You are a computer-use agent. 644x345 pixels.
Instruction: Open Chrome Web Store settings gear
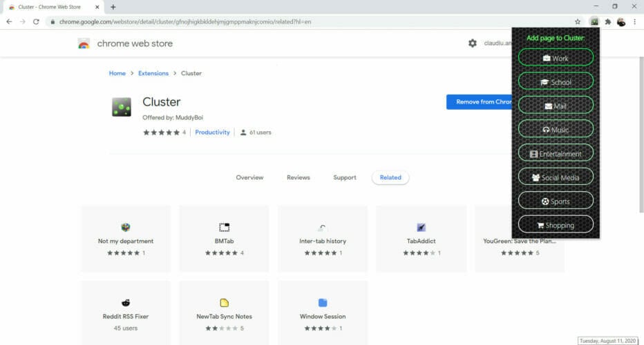(473, 43)
